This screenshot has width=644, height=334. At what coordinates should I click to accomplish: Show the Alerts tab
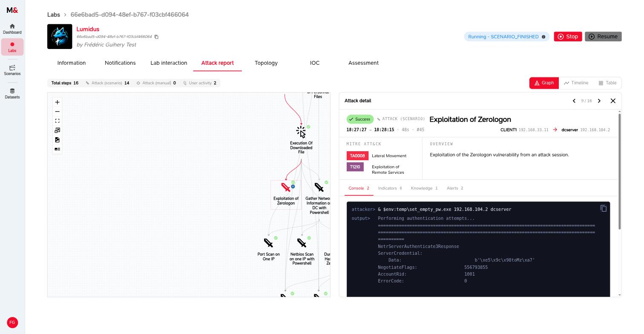[x=455, y=188]
